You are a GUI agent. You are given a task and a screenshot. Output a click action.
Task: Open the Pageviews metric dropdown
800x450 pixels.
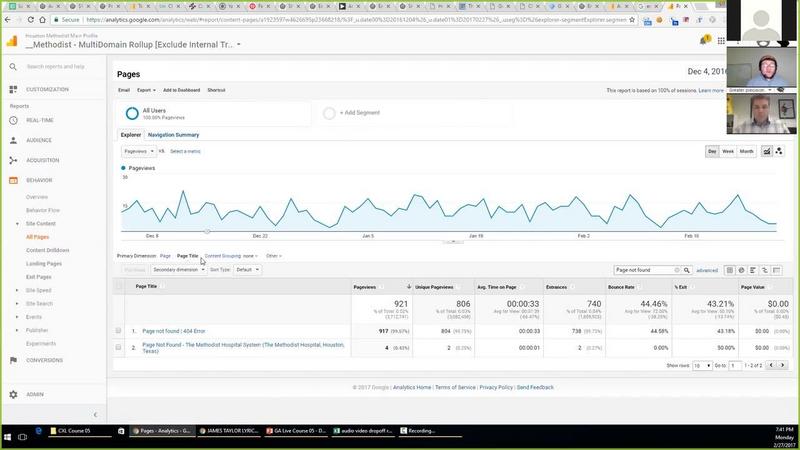click(139, 152)
